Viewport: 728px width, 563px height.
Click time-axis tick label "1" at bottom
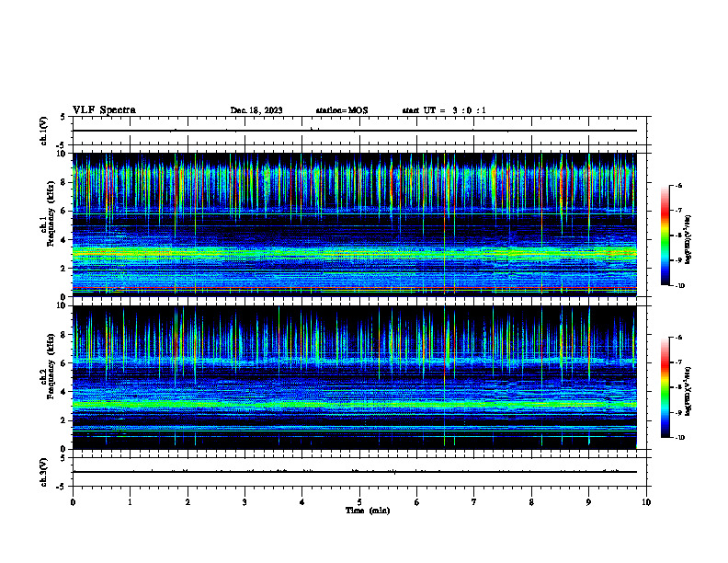130,502
